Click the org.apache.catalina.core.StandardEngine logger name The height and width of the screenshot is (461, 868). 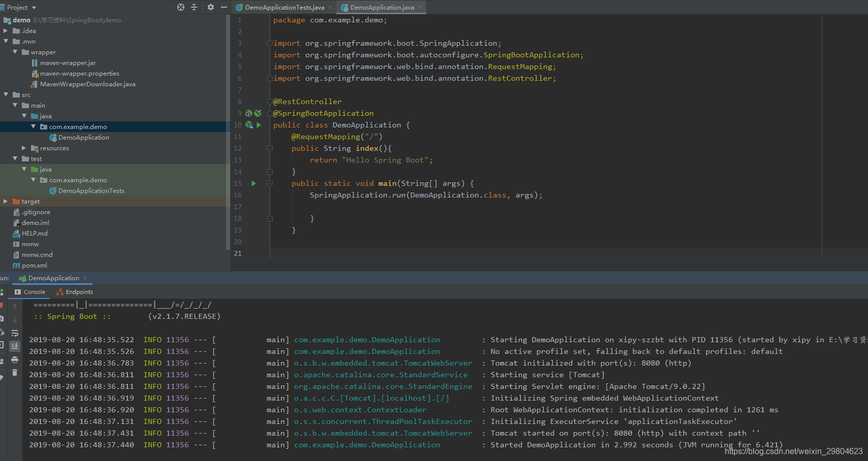coord(383,386)
